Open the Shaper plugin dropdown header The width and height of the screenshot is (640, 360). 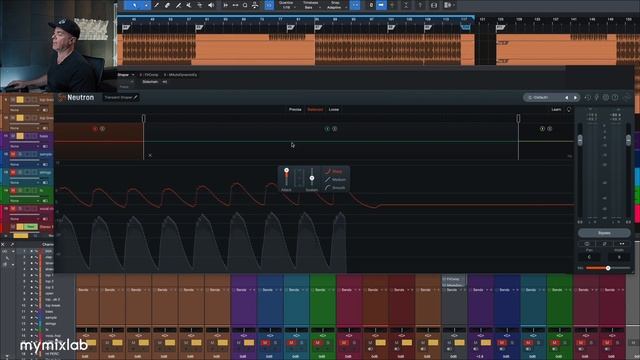pos(126,75)
